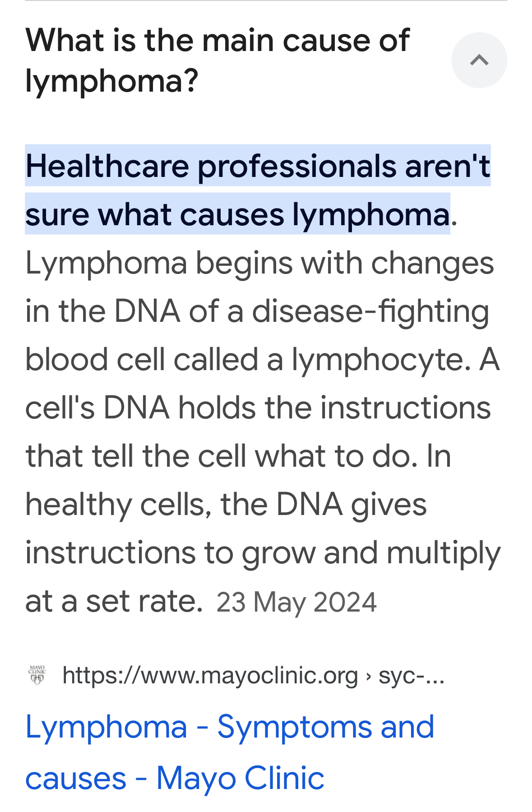Click the 'at a set rate.' text
532x812 pixels.
pos(114,602)
